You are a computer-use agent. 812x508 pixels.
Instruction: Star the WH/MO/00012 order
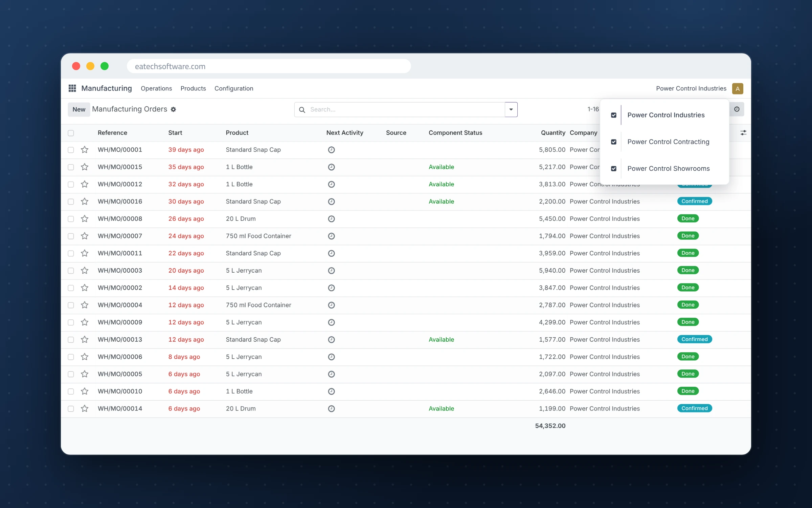[85, 184]
